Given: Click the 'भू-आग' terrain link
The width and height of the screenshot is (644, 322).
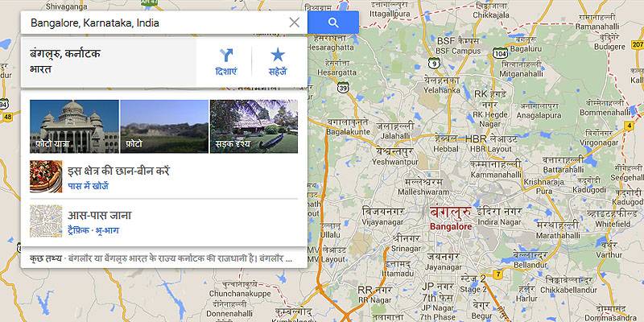Looking at the screenshot, I should (107, 230).
